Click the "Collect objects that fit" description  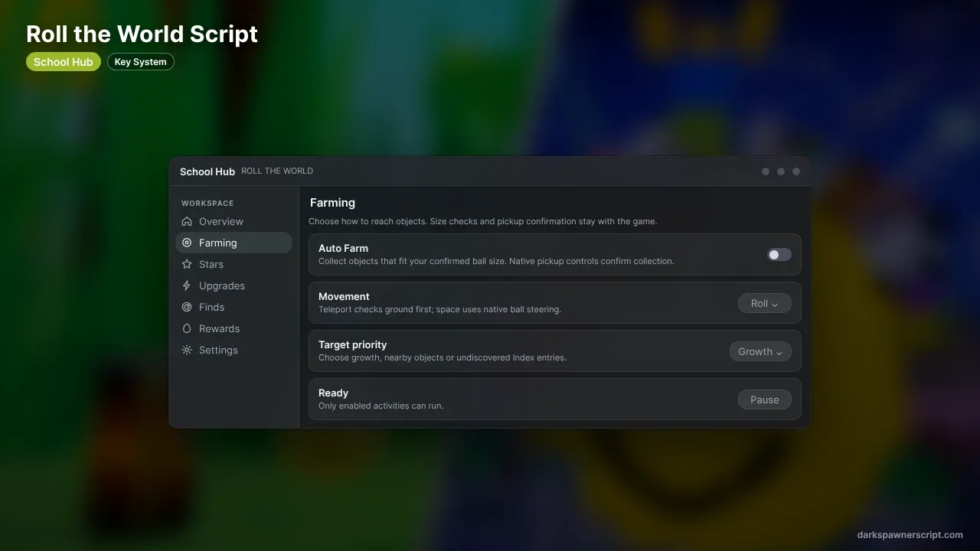pyautogui.click(x=496, y=261)
